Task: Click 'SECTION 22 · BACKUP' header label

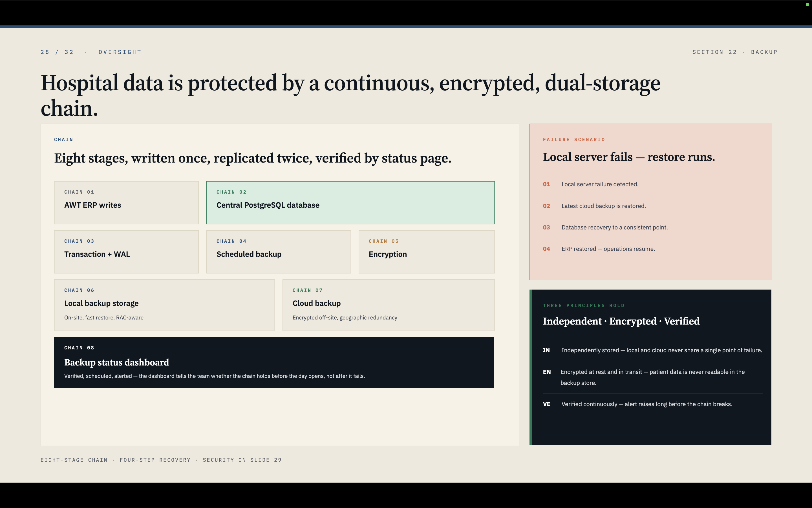Action: [735, 52]
